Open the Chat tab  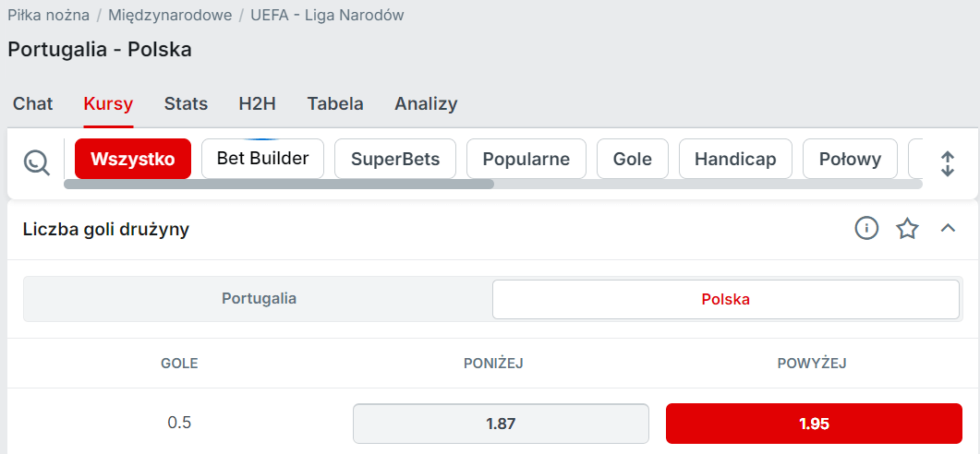(x=32, y=104)
